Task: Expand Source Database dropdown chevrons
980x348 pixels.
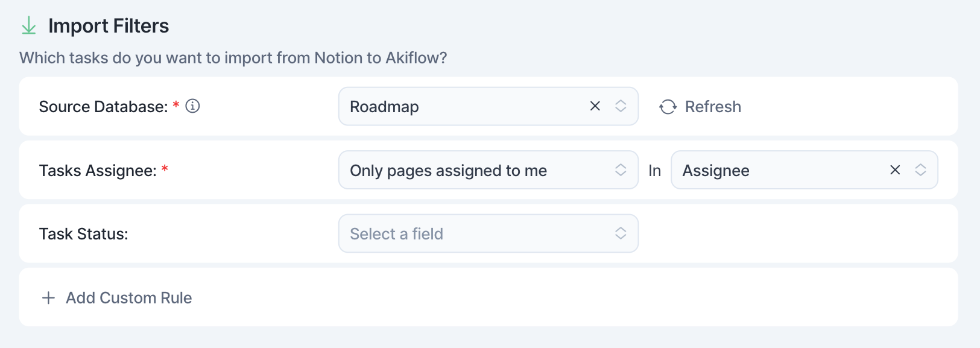Action: tap(621, 106)
